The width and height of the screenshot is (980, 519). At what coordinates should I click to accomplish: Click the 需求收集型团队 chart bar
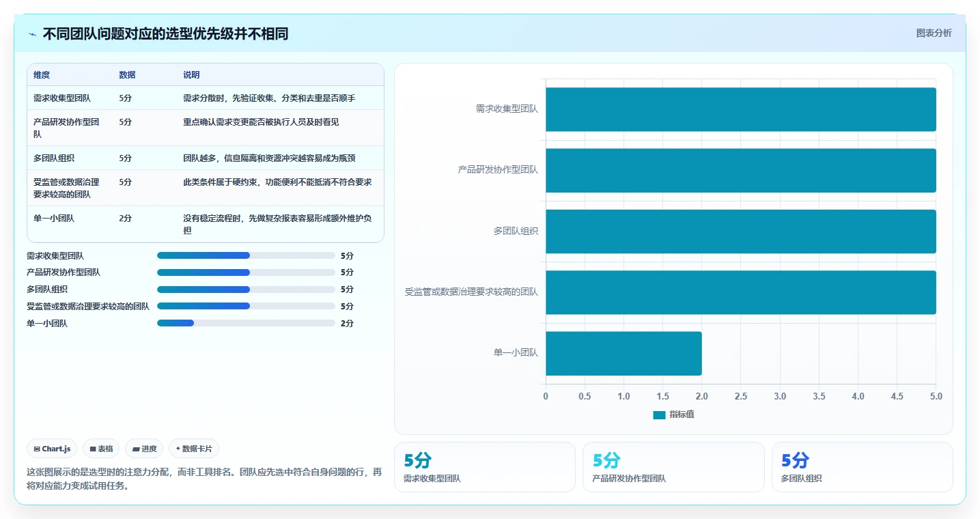pyautogui.click(x=741, y=109)
